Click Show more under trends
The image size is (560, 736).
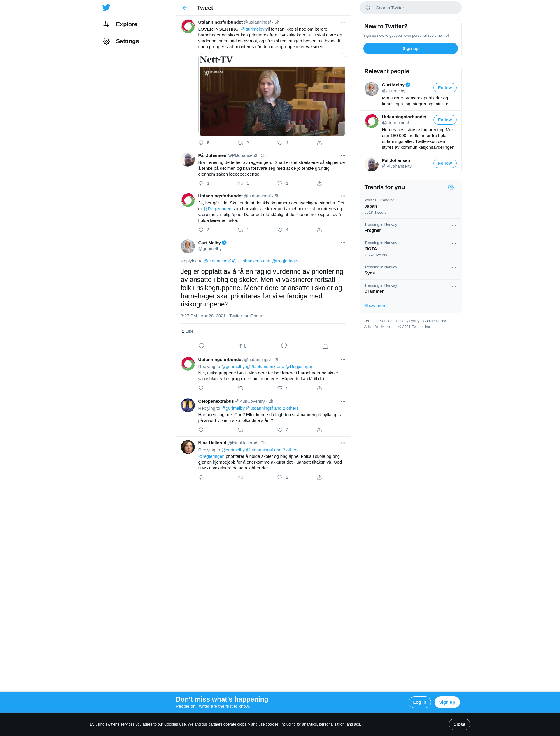[x=375, y=306]
